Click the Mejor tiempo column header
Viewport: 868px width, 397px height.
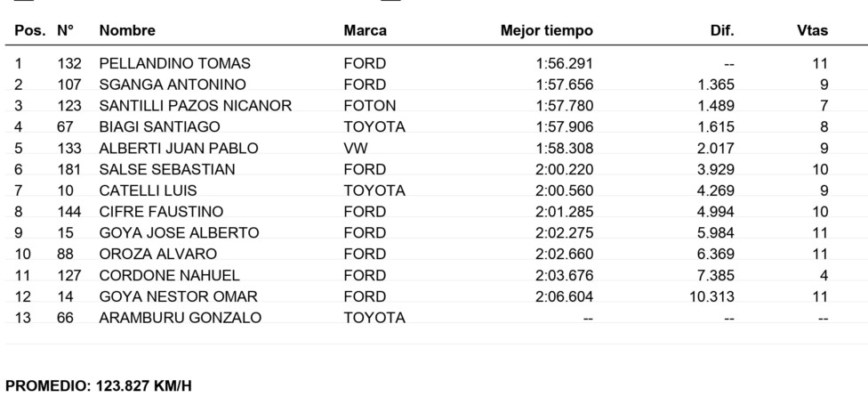click(546, 30)
